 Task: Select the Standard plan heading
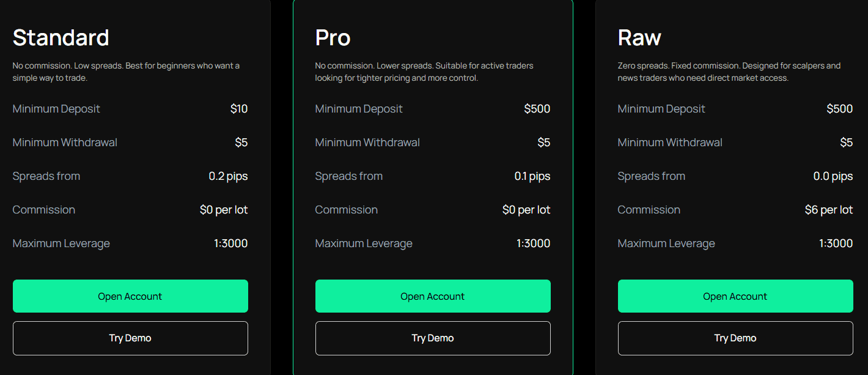click(x=61, y=38)
